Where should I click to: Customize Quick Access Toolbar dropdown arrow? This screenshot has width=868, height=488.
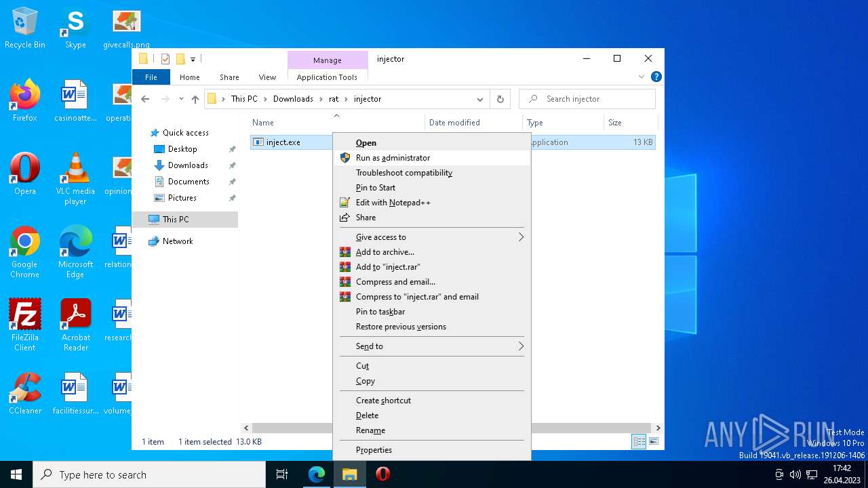tap(193, 59)
